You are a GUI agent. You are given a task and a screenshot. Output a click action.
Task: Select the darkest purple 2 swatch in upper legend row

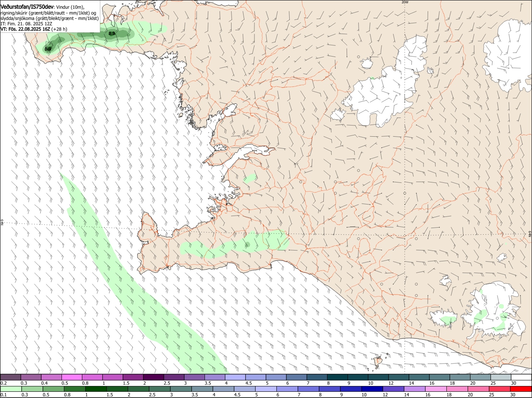[x=153, y=377]
